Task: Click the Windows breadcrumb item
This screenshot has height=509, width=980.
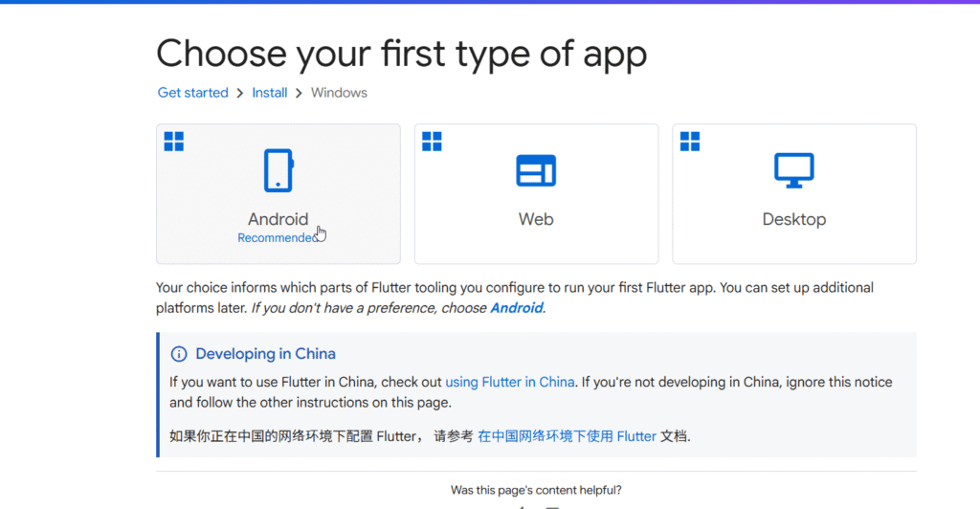Action: pos(339,93)
